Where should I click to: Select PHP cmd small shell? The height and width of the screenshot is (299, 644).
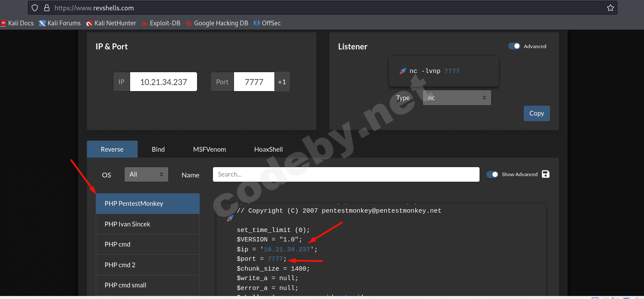[148, 285]
